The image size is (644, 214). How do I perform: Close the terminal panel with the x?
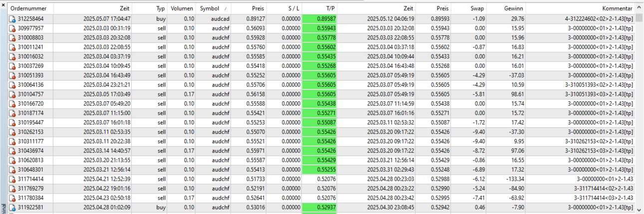3,4
